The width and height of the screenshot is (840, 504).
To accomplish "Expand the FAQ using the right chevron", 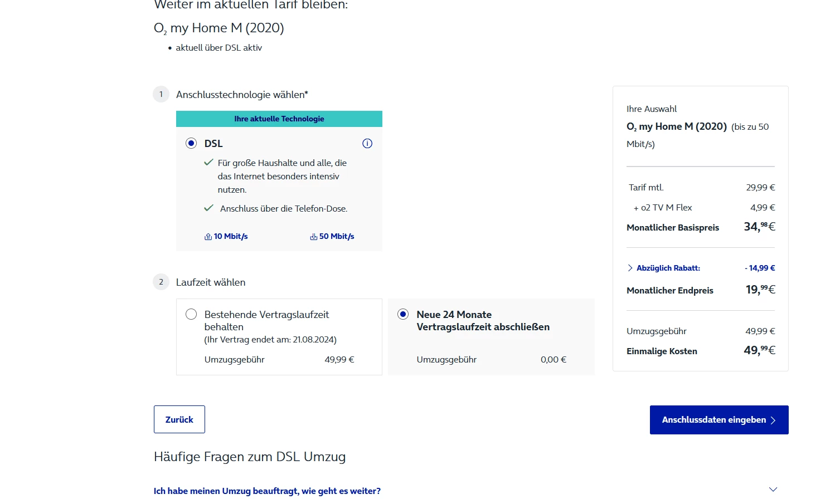I will tap(773, 490).
